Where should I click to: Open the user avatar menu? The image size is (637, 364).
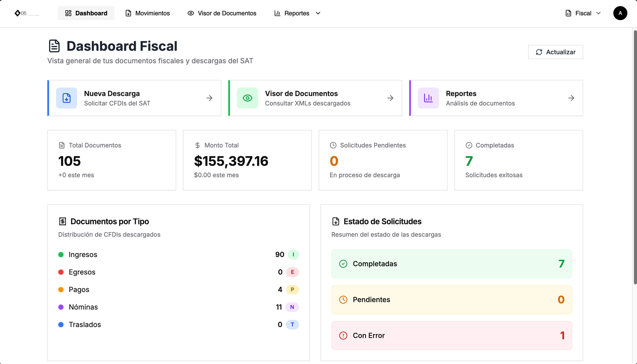pyautogui.click(x=620, y=13)
